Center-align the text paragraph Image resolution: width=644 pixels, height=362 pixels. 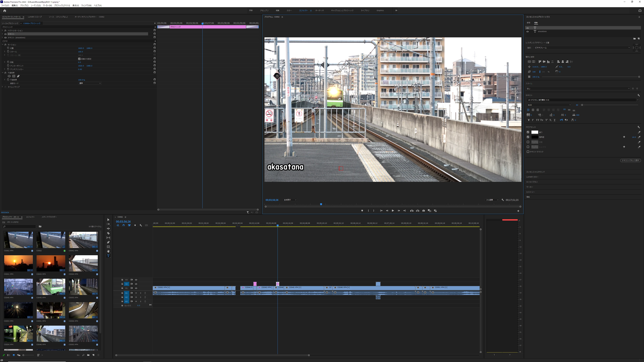point(533,110)
